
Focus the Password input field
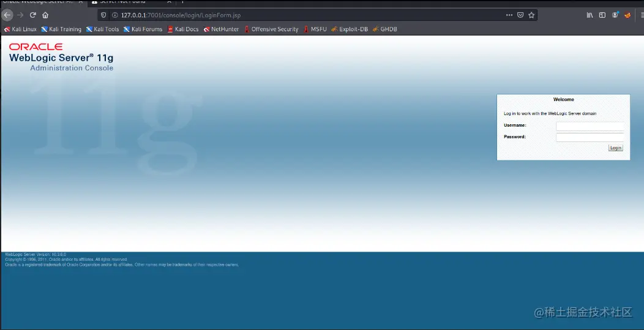coord(590,137)
